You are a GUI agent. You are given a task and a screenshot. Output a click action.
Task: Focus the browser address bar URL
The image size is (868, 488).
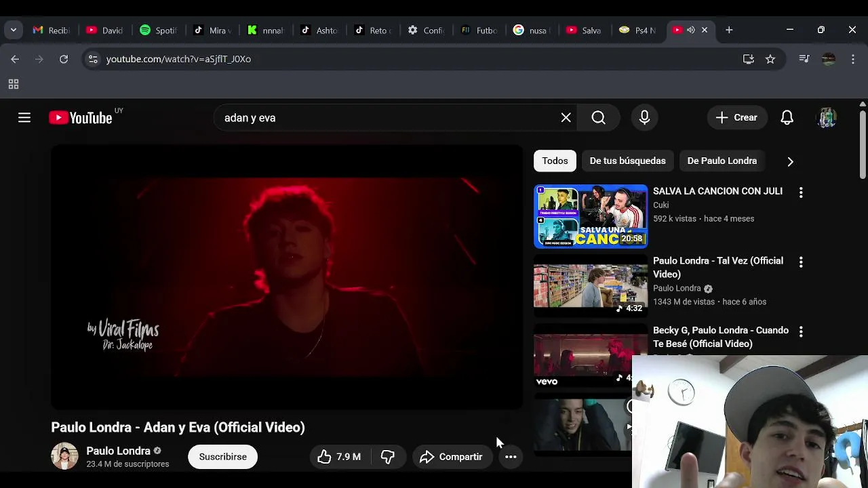click(178, 59)
